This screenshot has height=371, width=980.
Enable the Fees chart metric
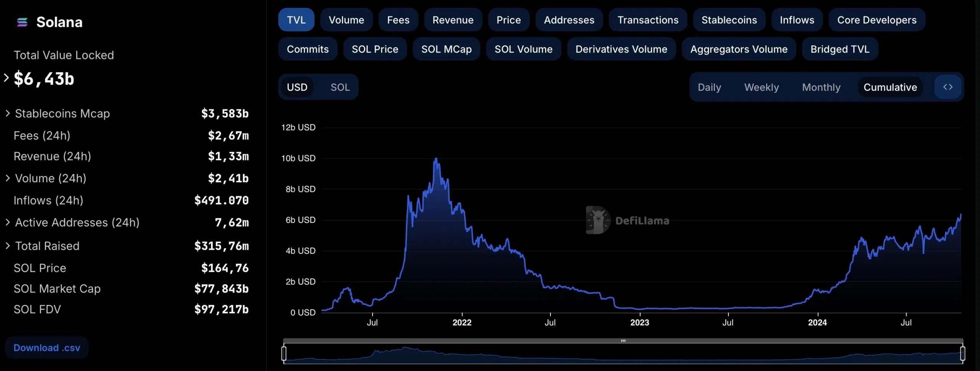(x=398, y=20)
